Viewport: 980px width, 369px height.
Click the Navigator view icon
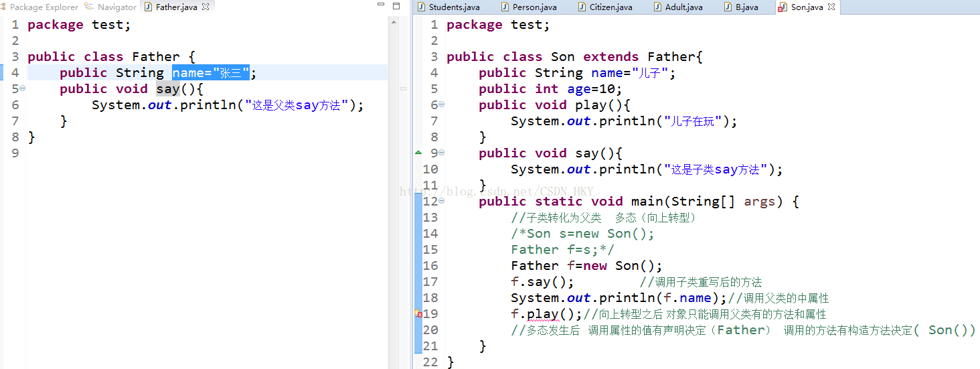point(89,7)
